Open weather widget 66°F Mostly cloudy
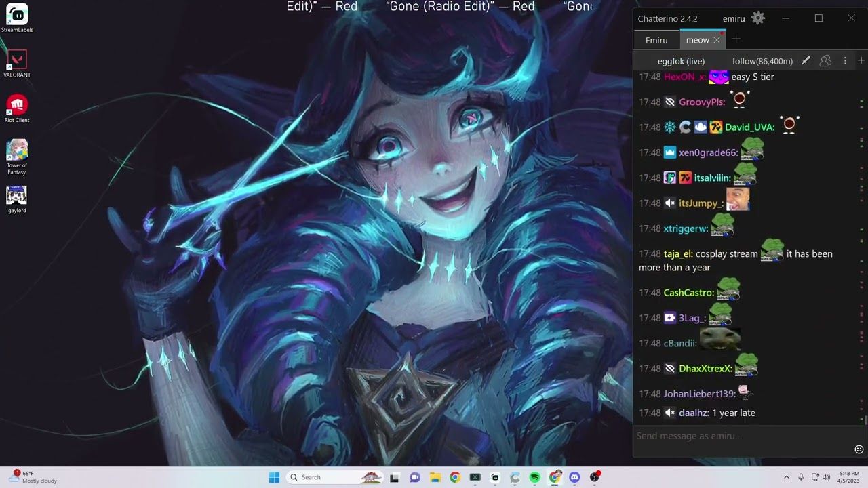Screen dimensions: 868x488 pyautogui.click(x=33, y=477)
